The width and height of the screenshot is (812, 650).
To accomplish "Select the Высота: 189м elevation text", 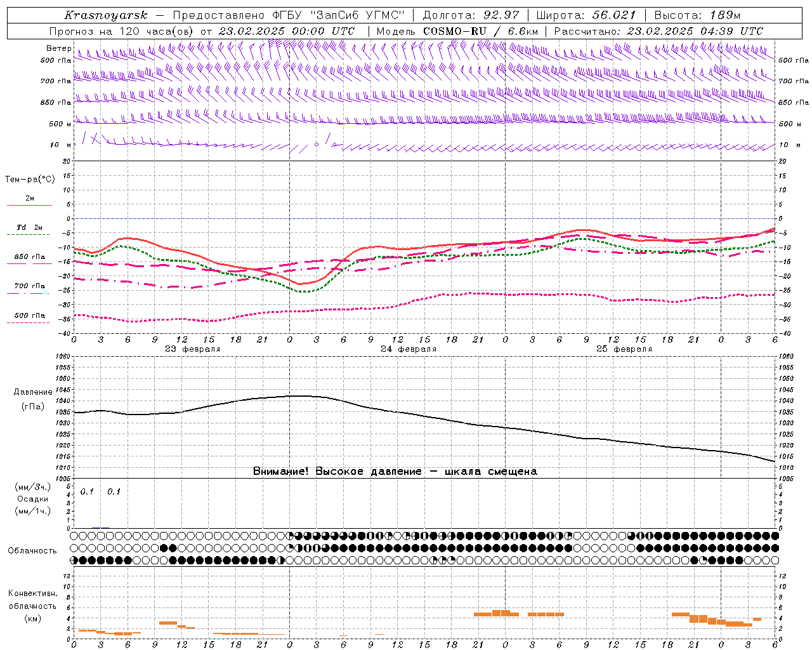I will [697, 15].
